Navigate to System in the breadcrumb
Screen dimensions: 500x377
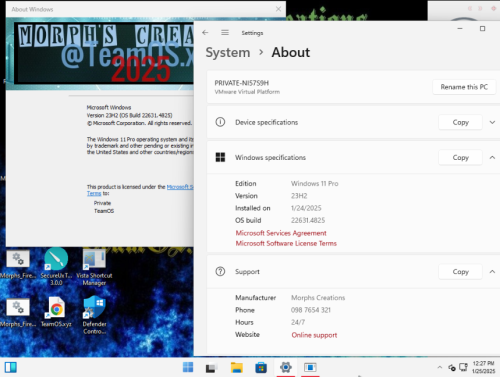click(228, 52)
